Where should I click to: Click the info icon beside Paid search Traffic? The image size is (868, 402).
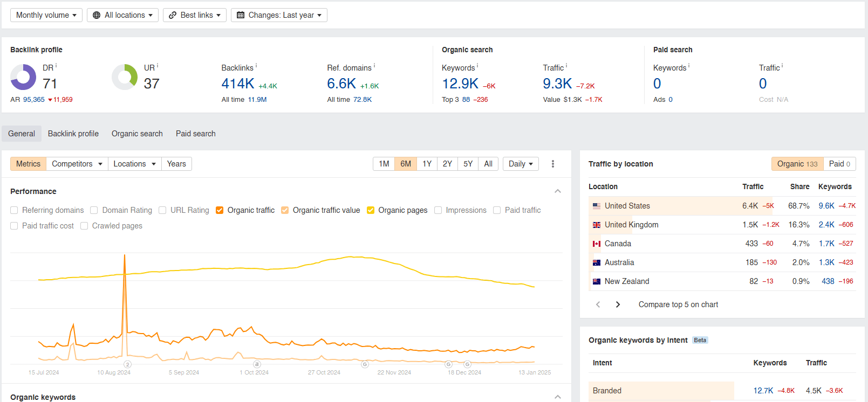(782, 66)
